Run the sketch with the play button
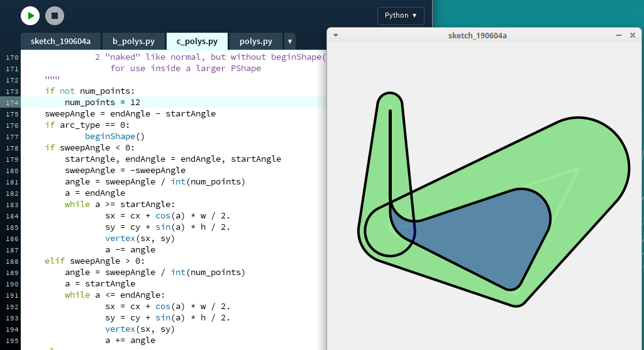644x350 pixels. tap(30, 16)
